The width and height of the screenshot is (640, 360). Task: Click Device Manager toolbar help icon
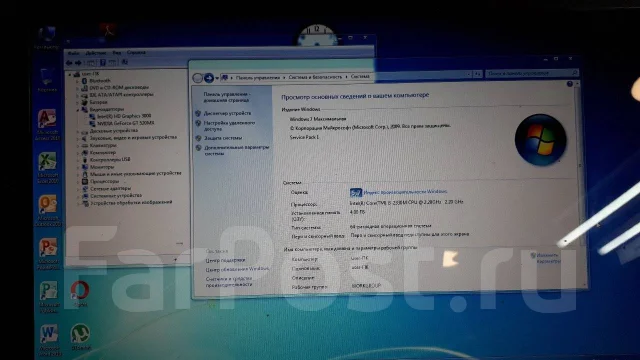(103, 62)
